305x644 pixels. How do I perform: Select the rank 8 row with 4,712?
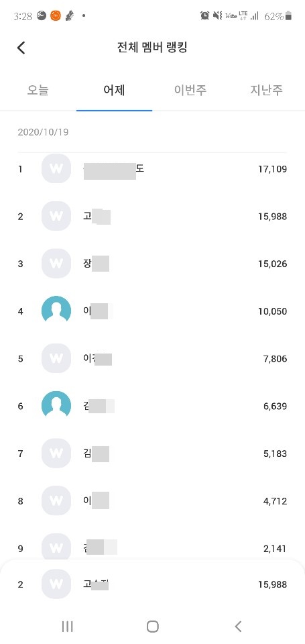(x=152, y=501)
